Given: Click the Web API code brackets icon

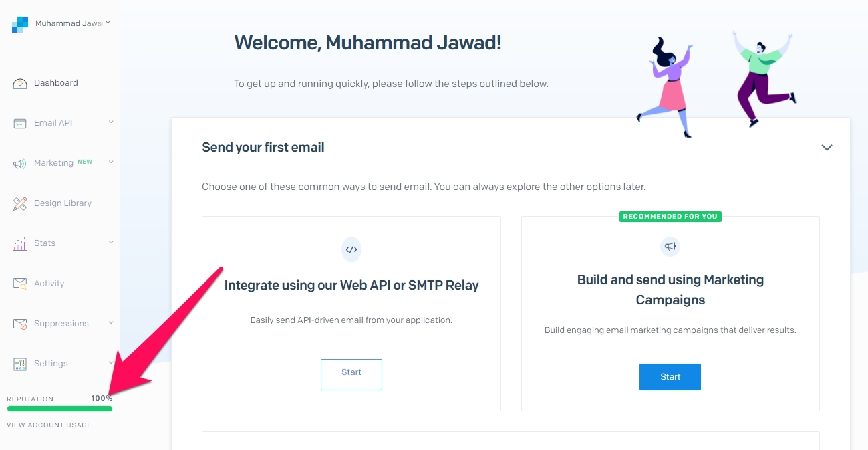Looking at the screenshot, I should pos(351,249).
